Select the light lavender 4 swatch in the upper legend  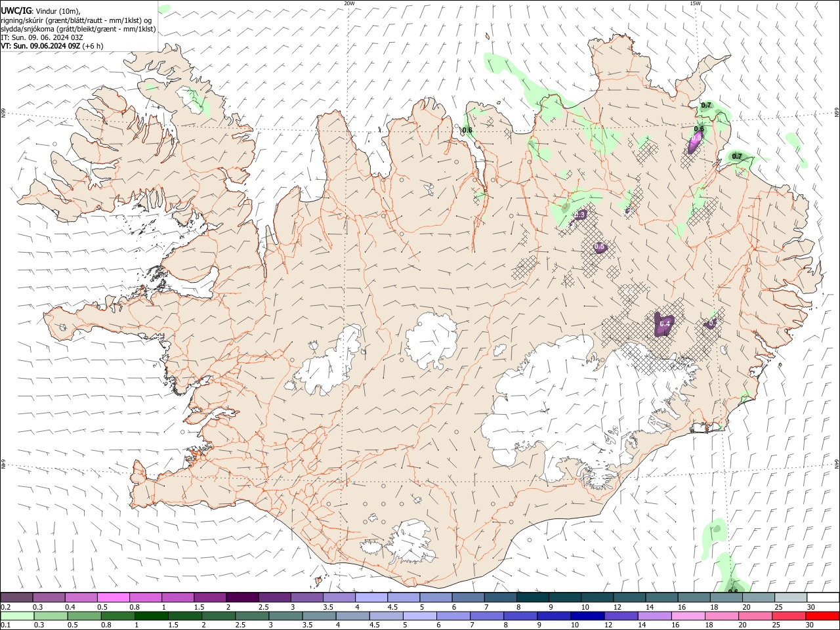(x=371, y=597)
